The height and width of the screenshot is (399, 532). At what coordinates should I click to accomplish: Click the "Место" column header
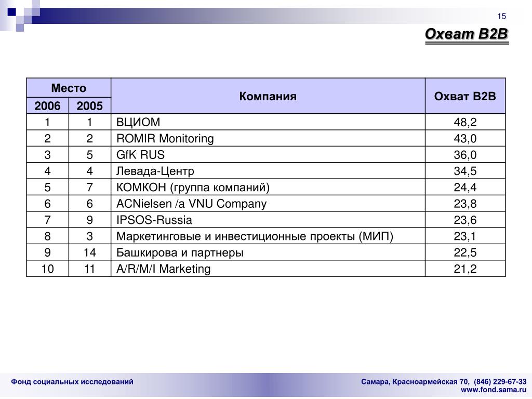click(x=69, y=88)
